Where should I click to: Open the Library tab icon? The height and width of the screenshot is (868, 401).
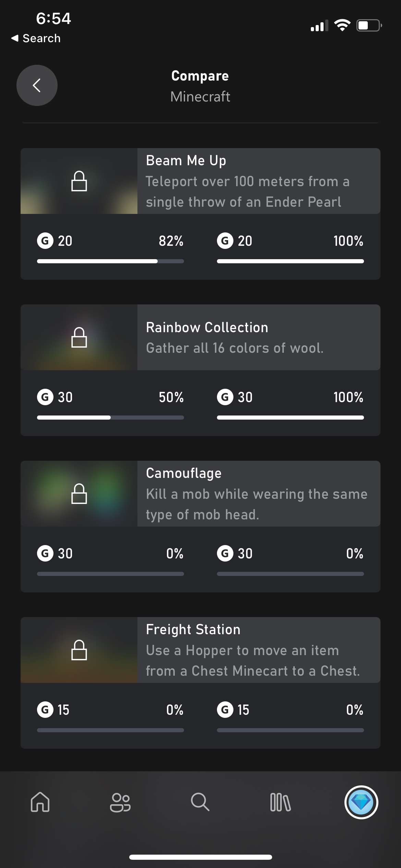[x=280, y=802]
